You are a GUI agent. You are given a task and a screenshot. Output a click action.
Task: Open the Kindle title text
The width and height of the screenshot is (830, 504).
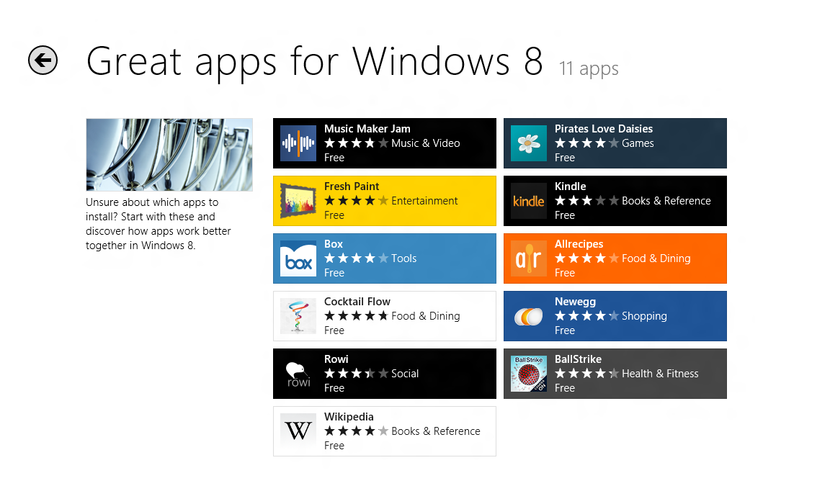(x=570, y=186)
